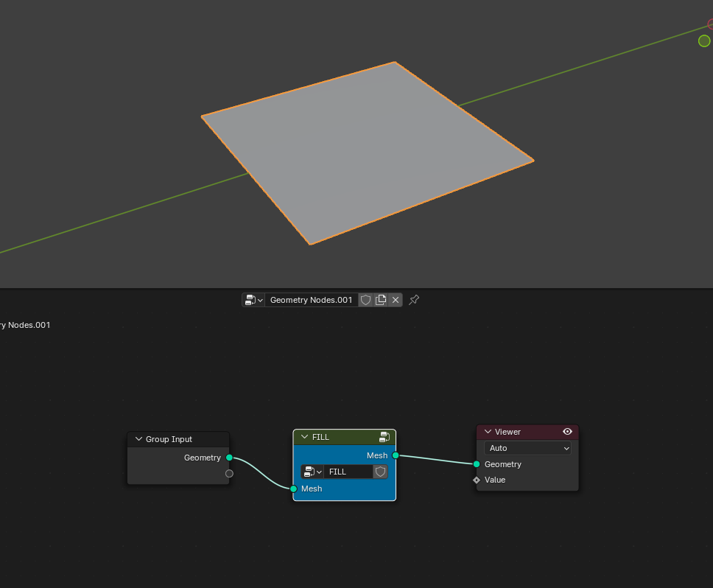Click the empty Group Input socket
Image resolution: width=713 pixels, height=588 pixels.
[229, 474]
